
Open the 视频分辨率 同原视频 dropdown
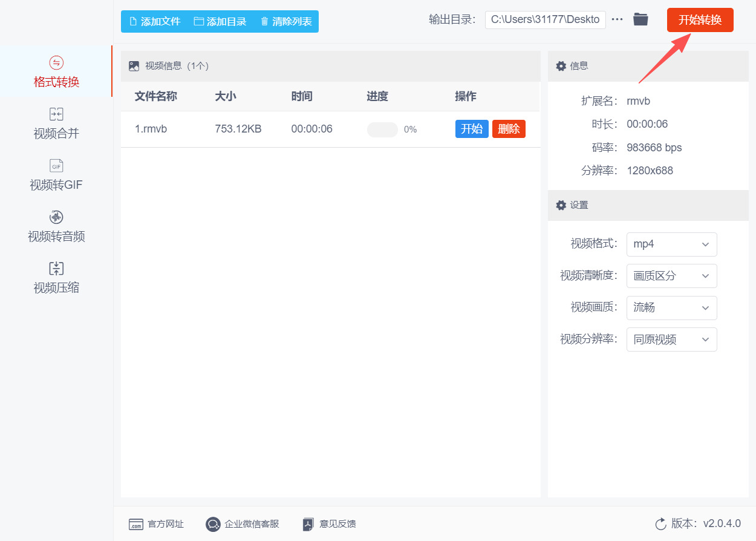[671, 339]
